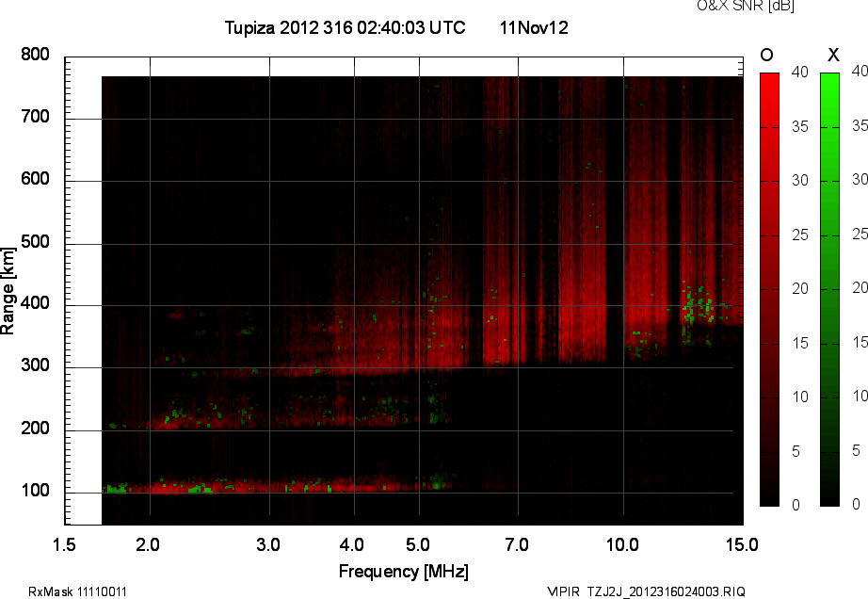Select the "RxMask 11110011" footer text
Viewport: 868px width, 599px height.
tap(77, 591)
